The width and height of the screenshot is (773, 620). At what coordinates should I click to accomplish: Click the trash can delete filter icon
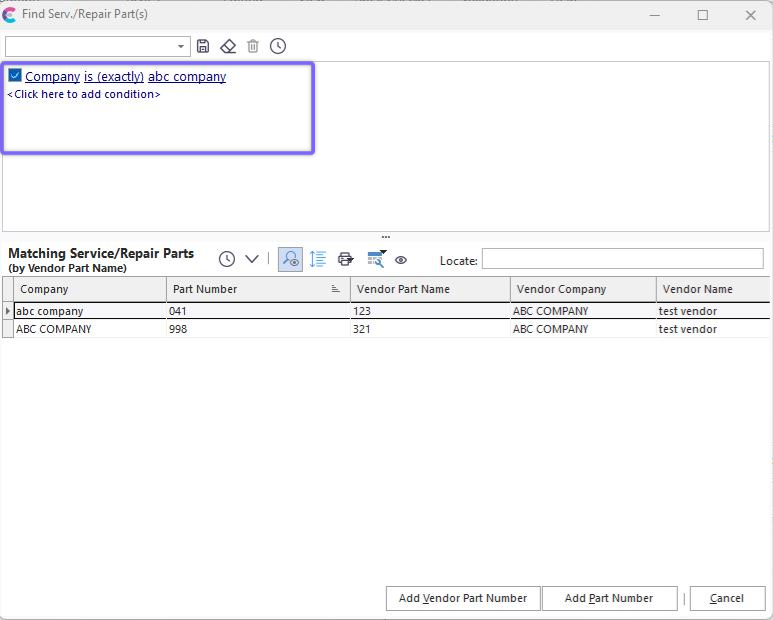tap(253, 46)
